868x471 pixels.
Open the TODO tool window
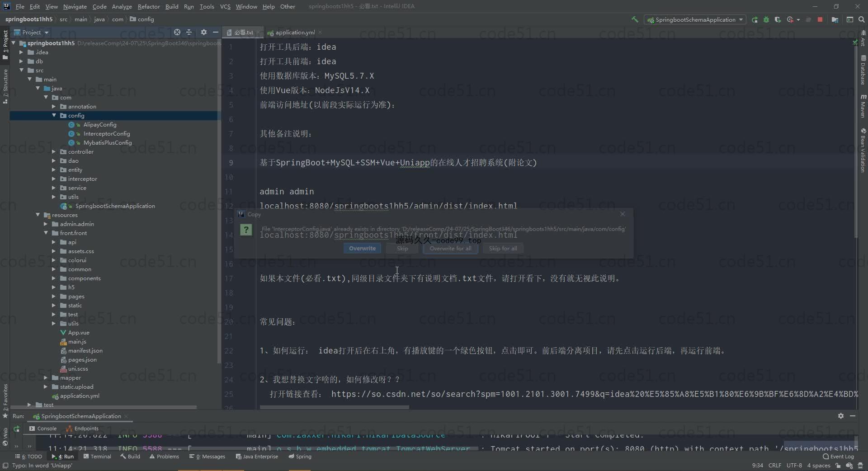28,457
